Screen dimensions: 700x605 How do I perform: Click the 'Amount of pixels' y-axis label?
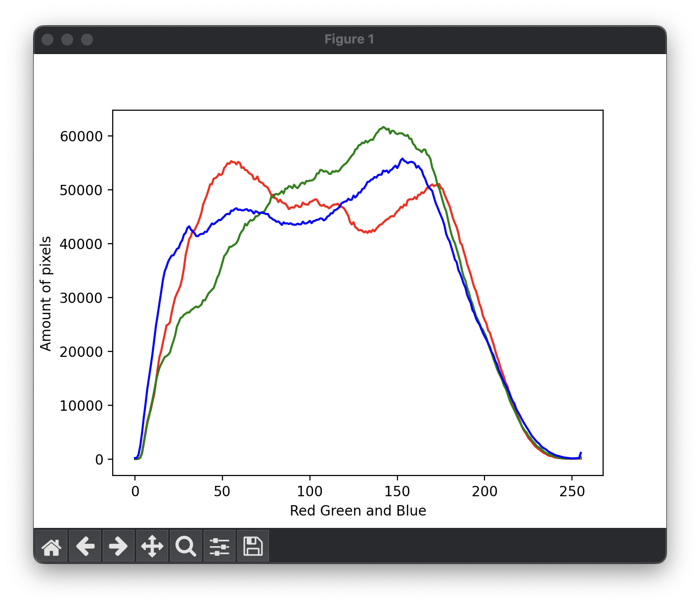tap(46, 294)
